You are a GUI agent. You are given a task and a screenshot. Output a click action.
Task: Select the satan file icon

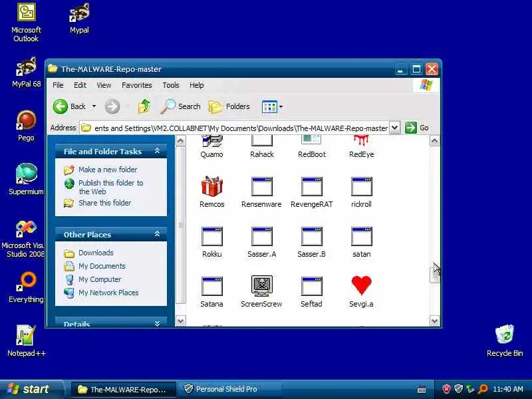[x=361, y=236]
